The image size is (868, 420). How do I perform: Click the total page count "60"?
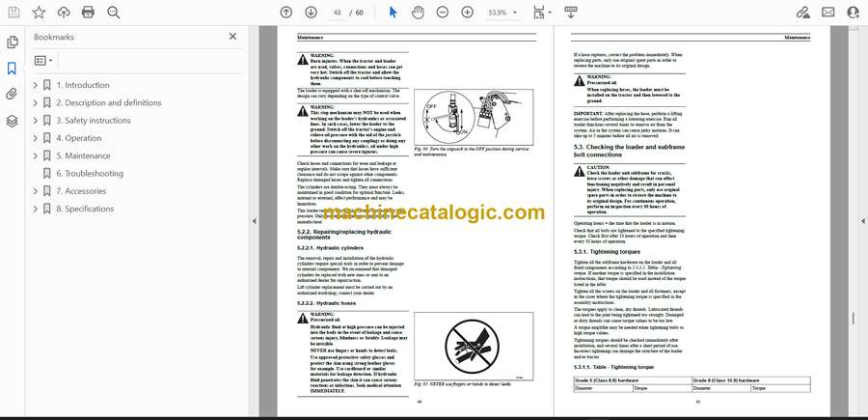click(360, 13)
